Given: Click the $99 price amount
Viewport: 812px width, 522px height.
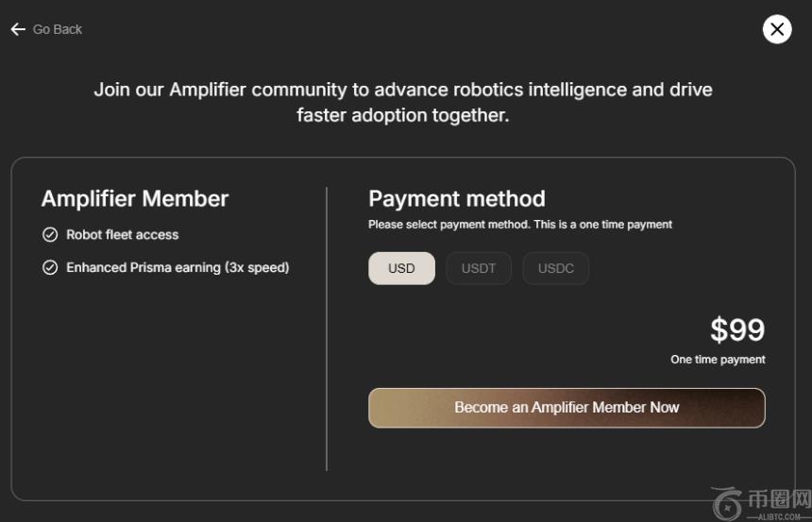Looking at the screenshot, I should click(x=737, y=330).
